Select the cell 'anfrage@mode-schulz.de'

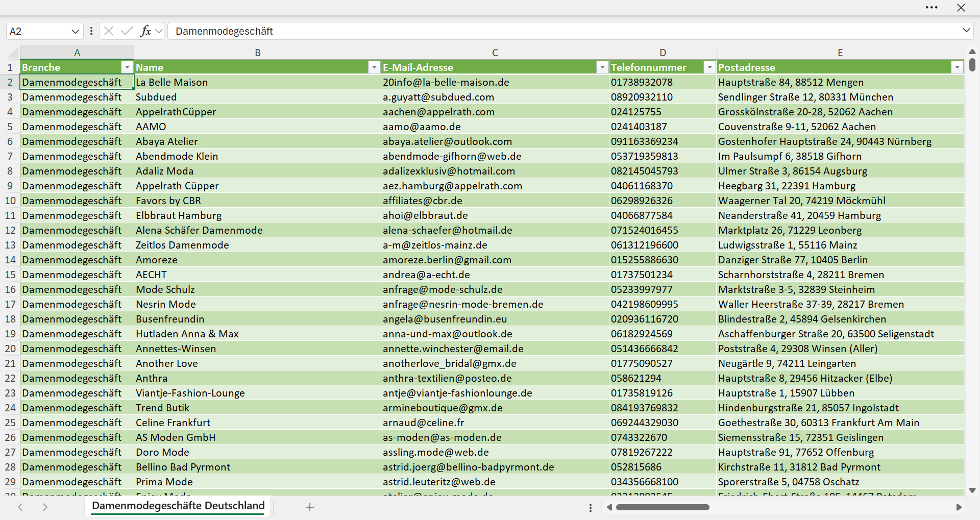[x=495, y=289]
